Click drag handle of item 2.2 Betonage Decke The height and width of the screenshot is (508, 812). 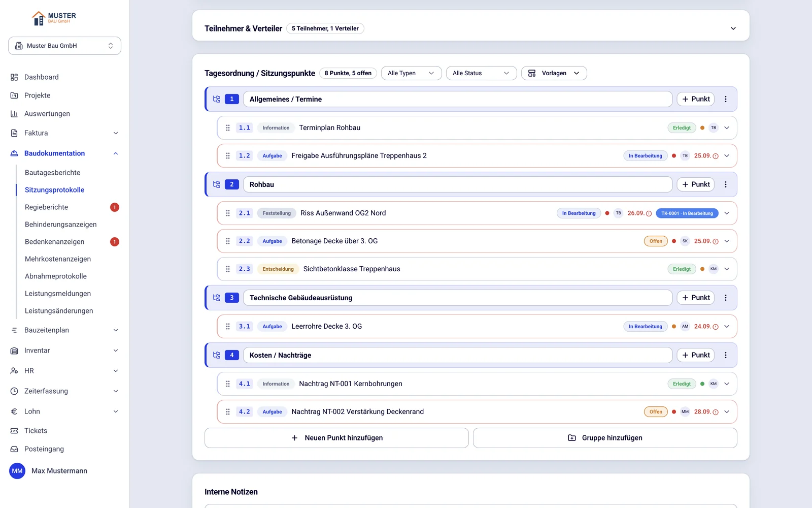coord(228,241)
